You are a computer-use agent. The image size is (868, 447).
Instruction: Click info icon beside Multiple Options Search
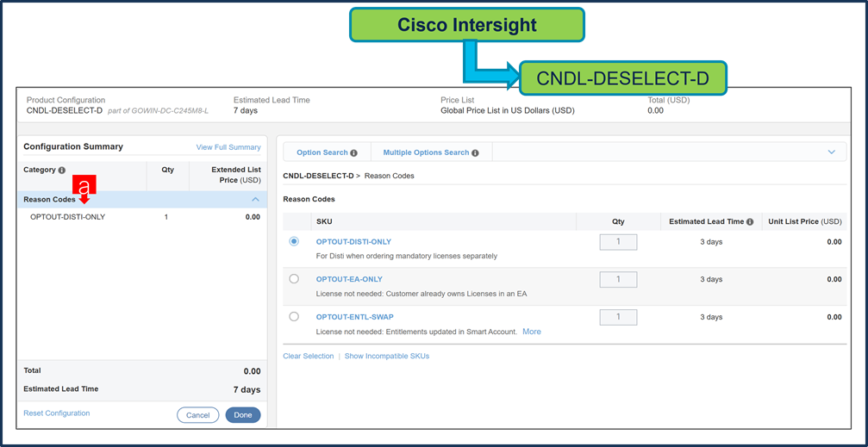point(475,152)
